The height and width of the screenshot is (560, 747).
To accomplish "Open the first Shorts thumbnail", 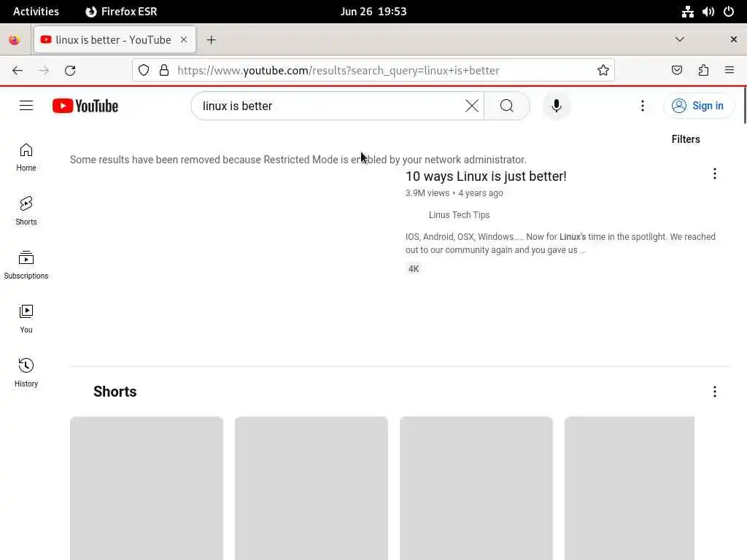I will (146, 488).
